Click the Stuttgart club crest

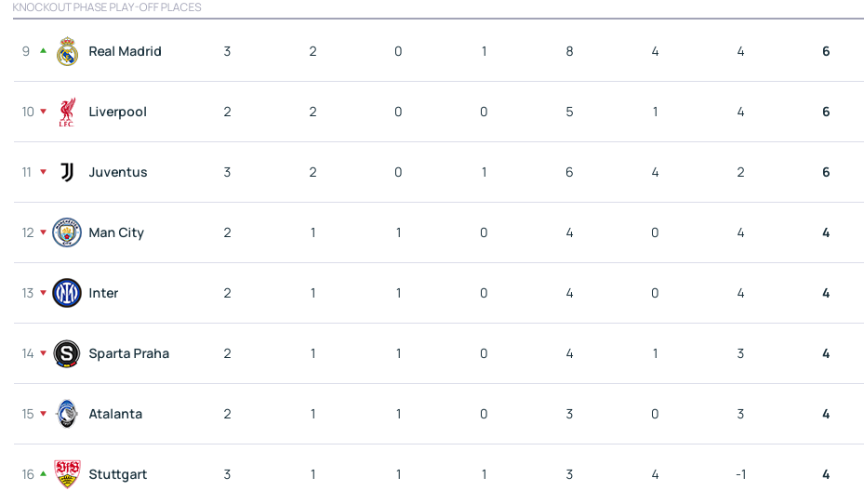pyautogui.click(x=67, y=474)
